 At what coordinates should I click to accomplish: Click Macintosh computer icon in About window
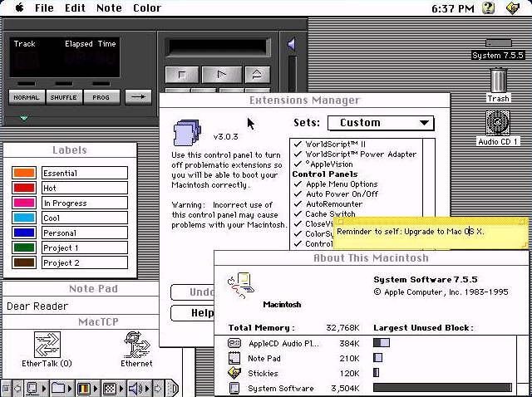241,285
